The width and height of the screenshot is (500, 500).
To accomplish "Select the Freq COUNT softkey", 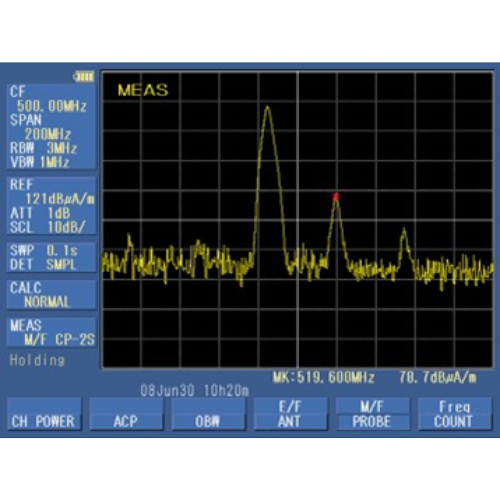I will [x=455, y=414].
